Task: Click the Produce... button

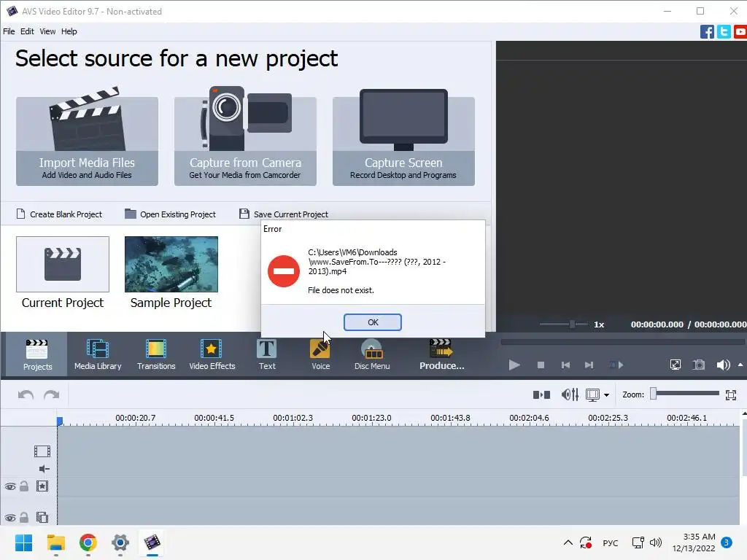Action: [x=441, y=355]
